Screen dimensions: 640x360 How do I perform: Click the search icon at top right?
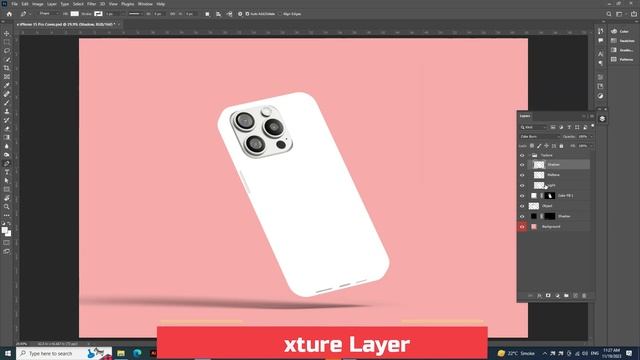point(609,14)
